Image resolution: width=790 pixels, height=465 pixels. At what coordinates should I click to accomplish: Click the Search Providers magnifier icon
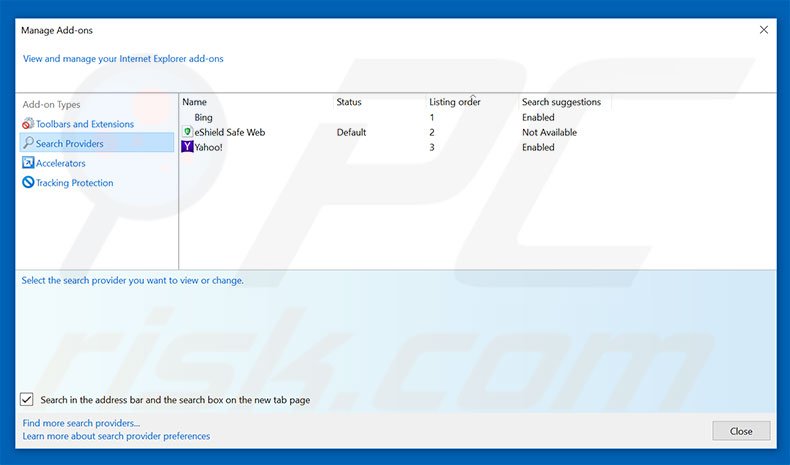click(28, 143)
